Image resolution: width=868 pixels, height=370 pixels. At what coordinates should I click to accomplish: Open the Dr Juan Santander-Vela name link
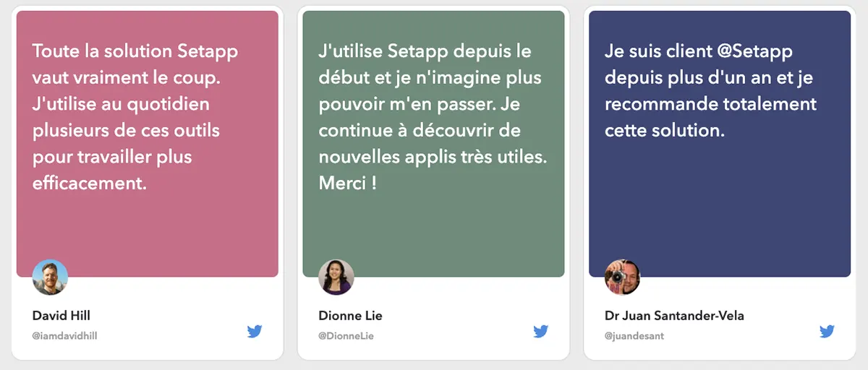[x=674, y=316]
